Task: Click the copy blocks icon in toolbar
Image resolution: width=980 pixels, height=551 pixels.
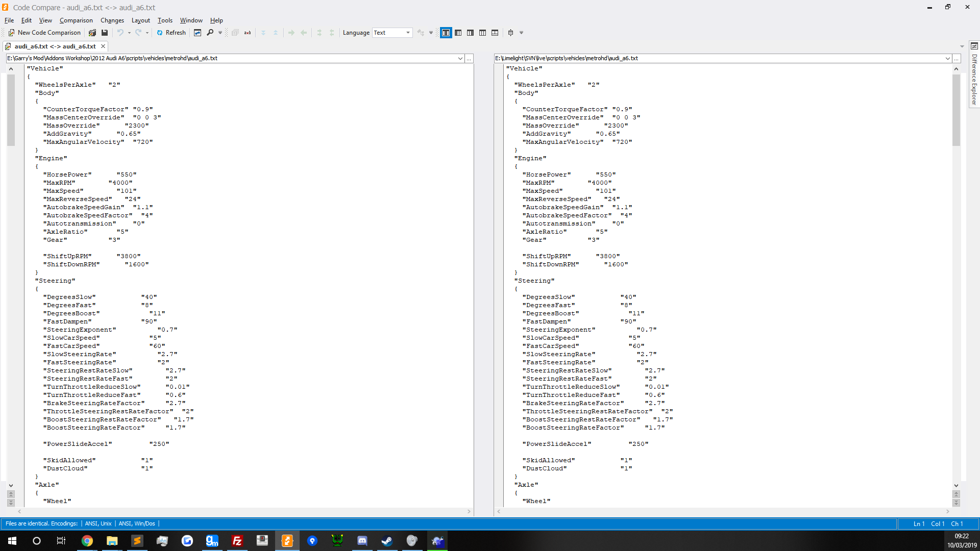Action: (x=235, y=33)
